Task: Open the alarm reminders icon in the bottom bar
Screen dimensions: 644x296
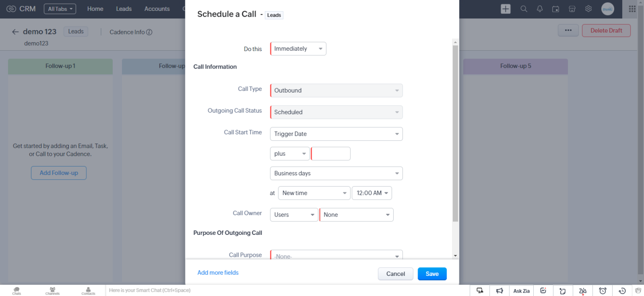Action: point(602,290)
